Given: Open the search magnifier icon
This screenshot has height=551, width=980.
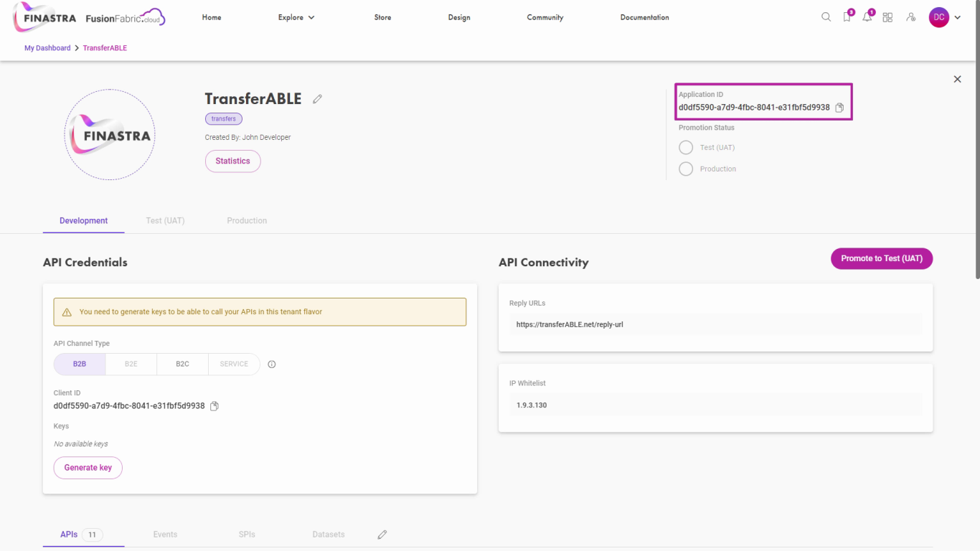Looking at the screenshot, I should [x=826, y=17].
